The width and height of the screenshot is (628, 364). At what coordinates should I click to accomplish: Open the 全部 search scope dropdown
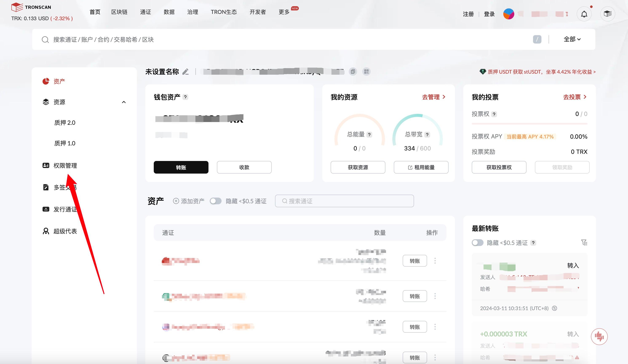(572, 39)
